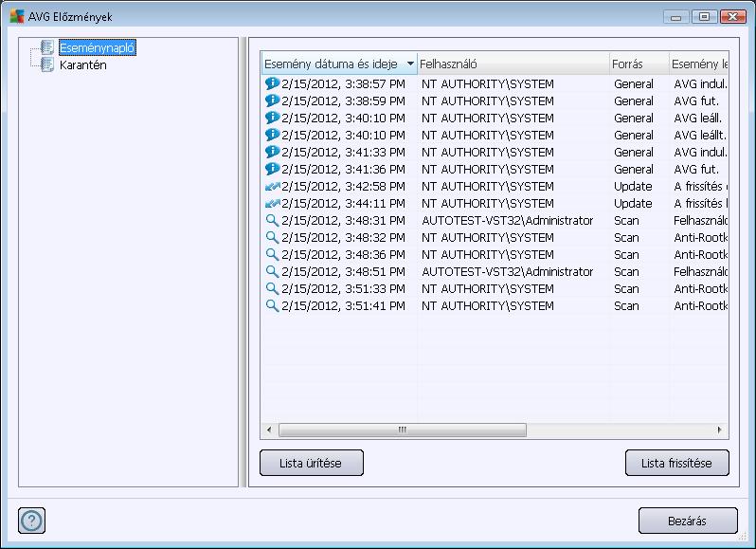Minimize the AVG Előzmények window
The image size is (756, 549).
(x=676, y=17)
